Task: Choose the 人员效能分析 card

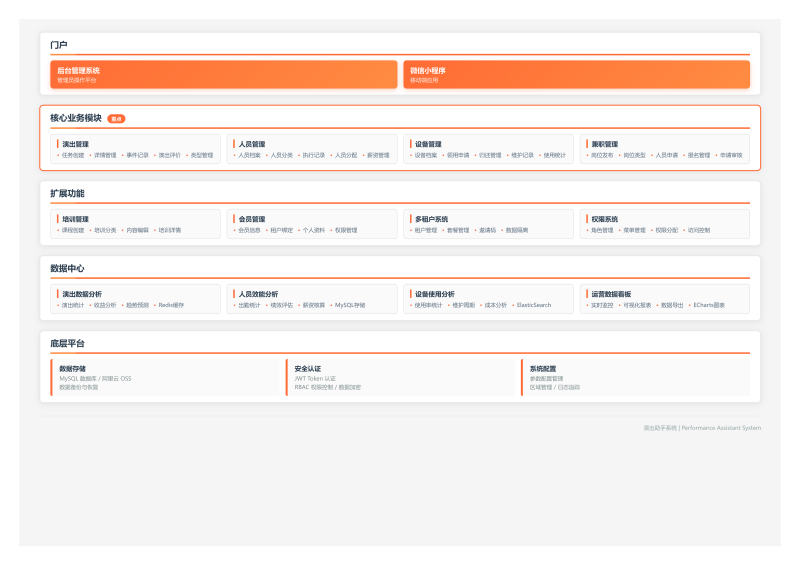Action: 312,299
